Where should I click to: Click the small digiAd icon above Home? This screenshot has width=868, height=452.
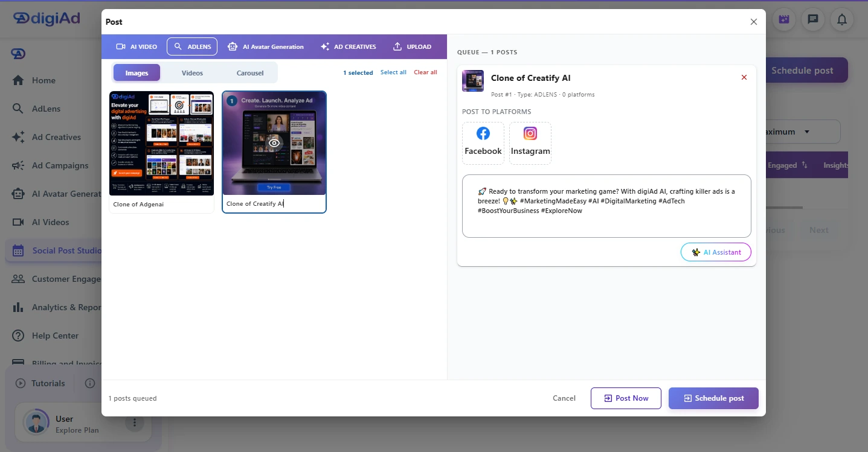18,54
